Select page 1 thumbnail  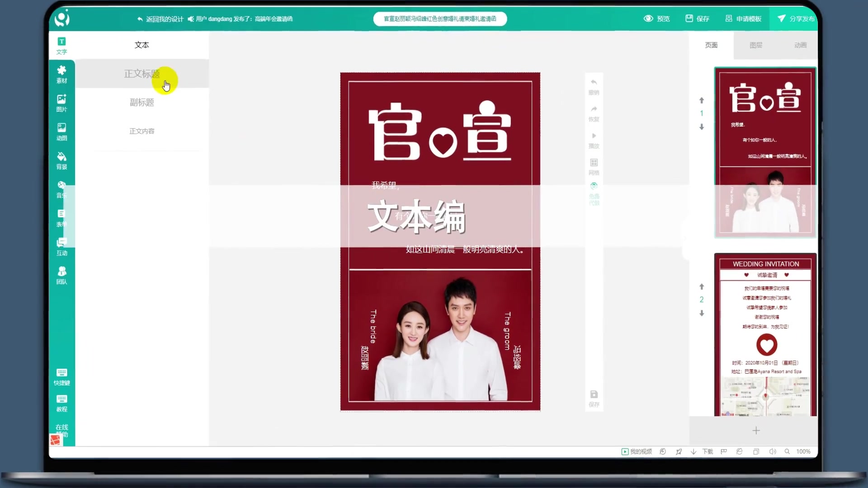tap(765, 152)
